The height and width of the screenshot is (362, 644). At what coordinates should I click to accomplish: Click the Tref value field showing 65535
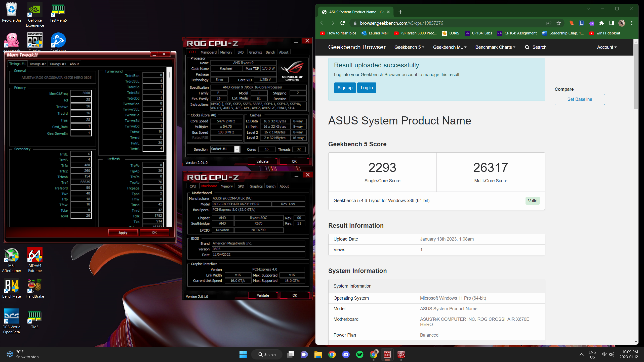(x=81, y=182)
